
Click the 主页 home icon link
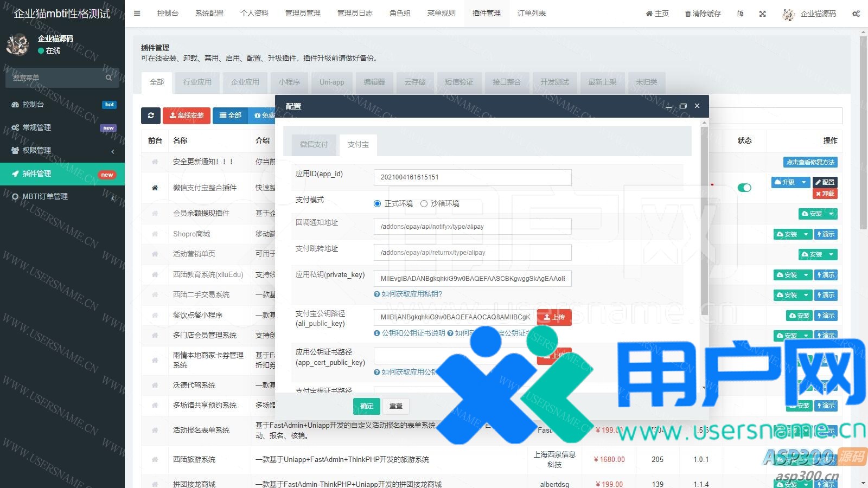(657, 14)
